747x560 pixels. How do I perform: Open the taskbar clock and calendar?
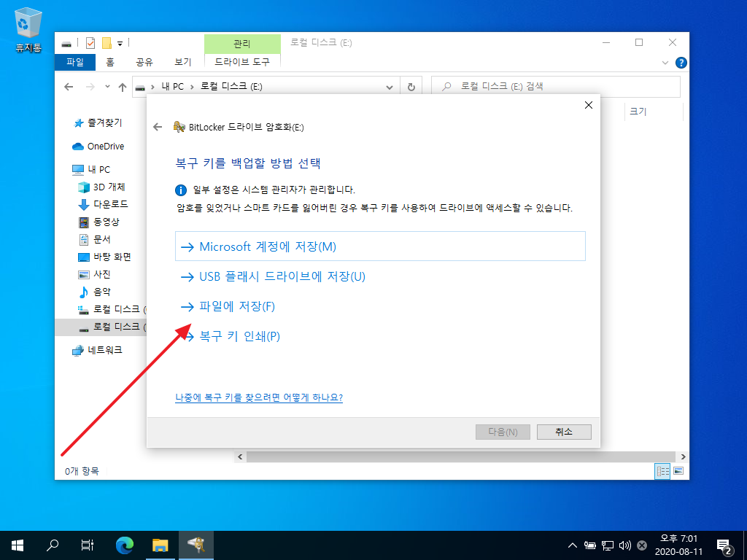point(678,545)
